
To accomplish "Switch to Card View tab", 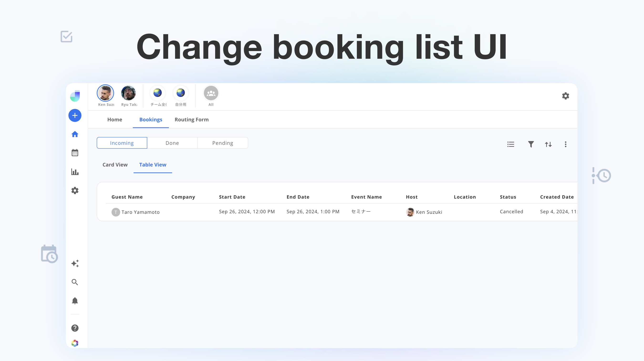I will click(x=115, y=164).
